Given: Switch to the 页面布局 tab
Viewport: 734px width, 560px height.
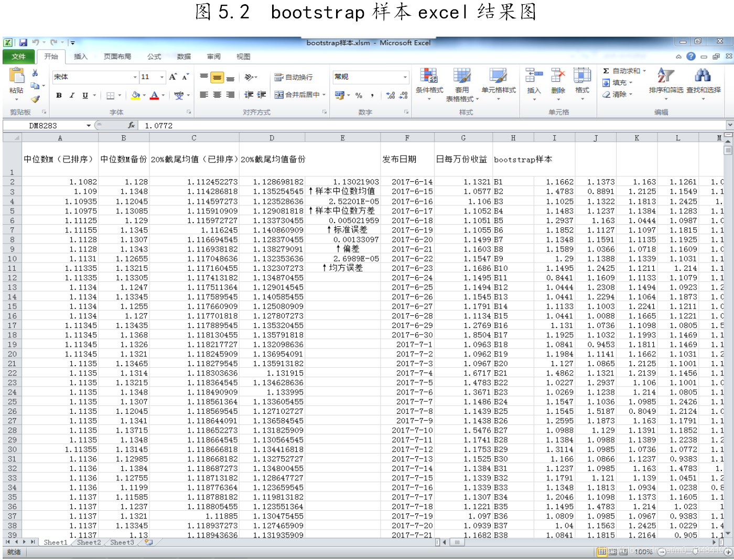Looking at the screenshot, I should click(117, 57).
